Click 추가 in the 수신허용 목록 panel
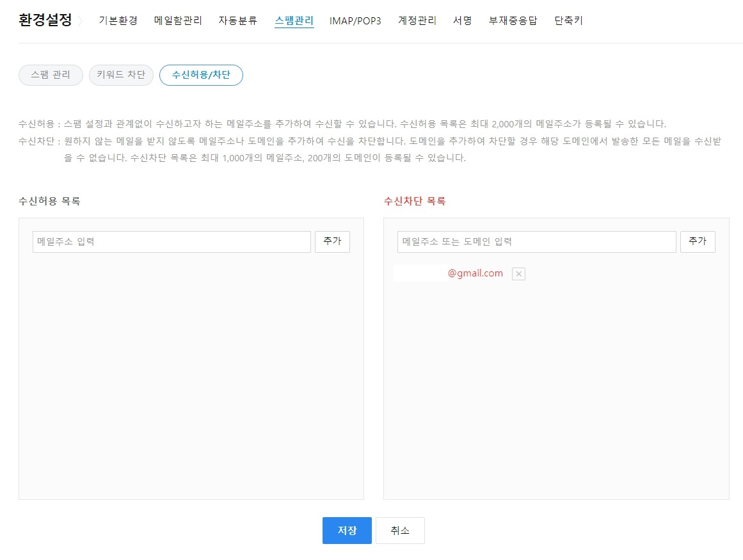 [x=332, y=241]
